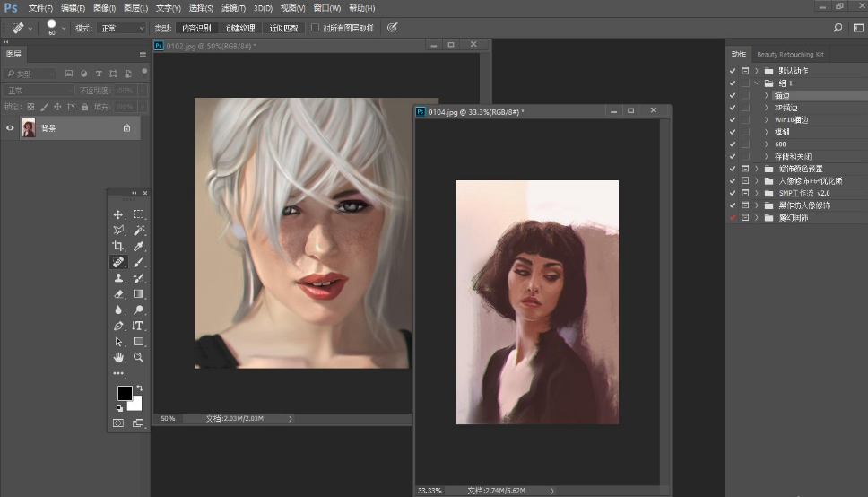Click the 创建纹理 type button
Screen dimensions: 868x497
pos(240,28)
